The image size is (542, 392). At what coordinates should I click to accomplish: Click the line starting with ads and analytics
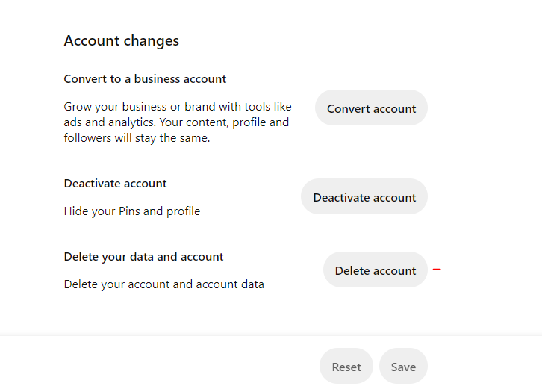point(176,122)
